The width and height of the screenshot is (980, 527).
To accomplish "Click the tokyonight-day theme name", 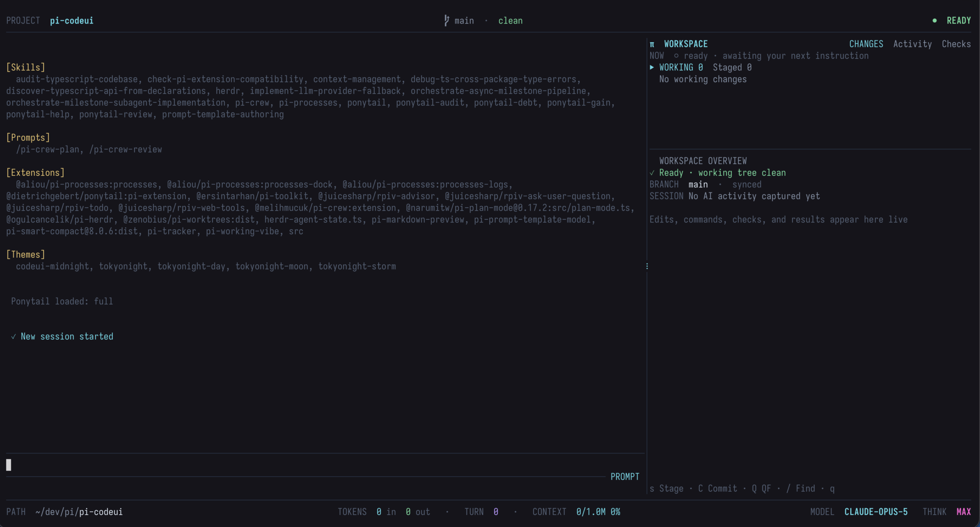I will coord(191,266).
